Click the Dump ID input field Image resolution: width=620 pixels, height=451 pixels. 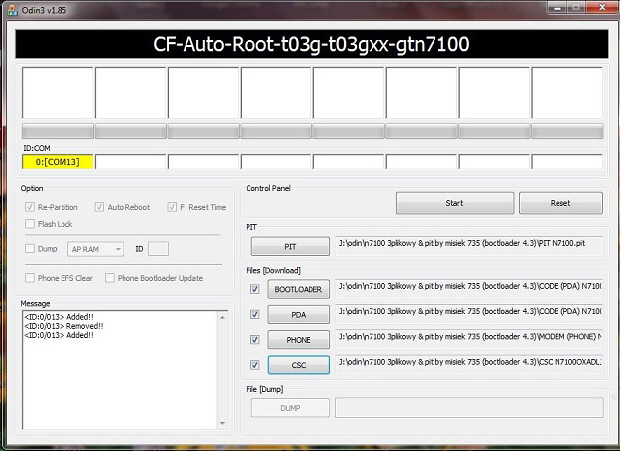click(x=158, y=249)
